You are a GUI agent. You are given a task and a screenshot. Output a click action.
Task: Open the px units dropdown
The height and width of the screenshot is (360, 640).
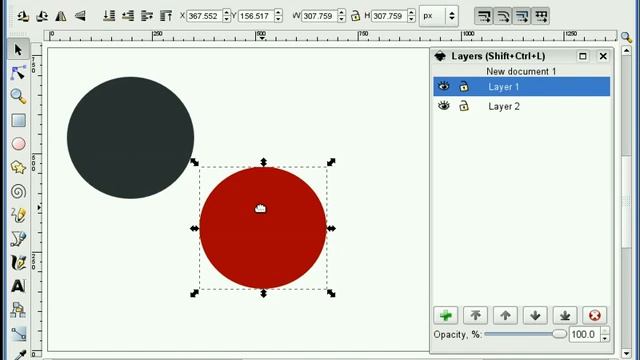tap(439, 16)
